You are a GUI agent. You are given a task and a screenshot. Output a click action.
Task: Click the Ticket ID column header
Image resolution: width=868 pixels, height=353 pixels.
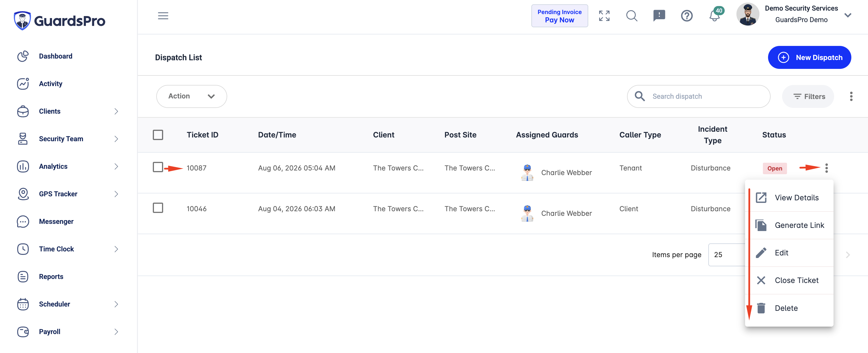(202, 135)
